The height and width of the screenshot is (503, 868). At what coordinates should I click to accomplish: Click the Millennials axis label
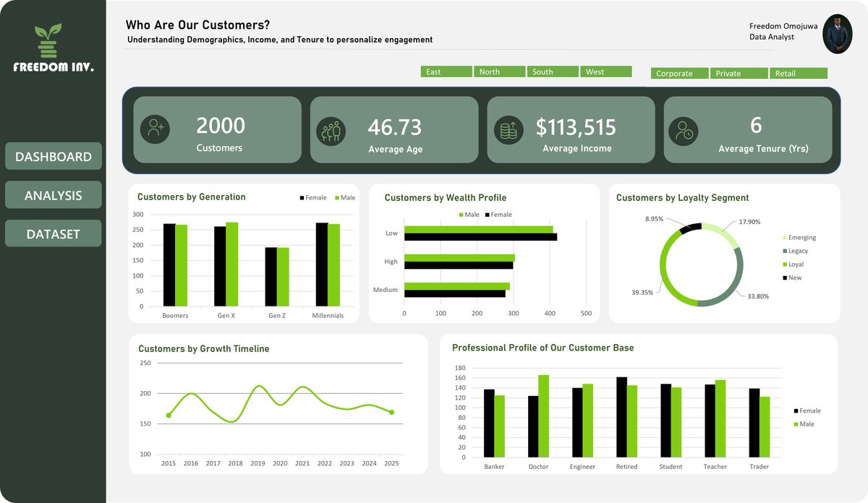pos(328,316)
